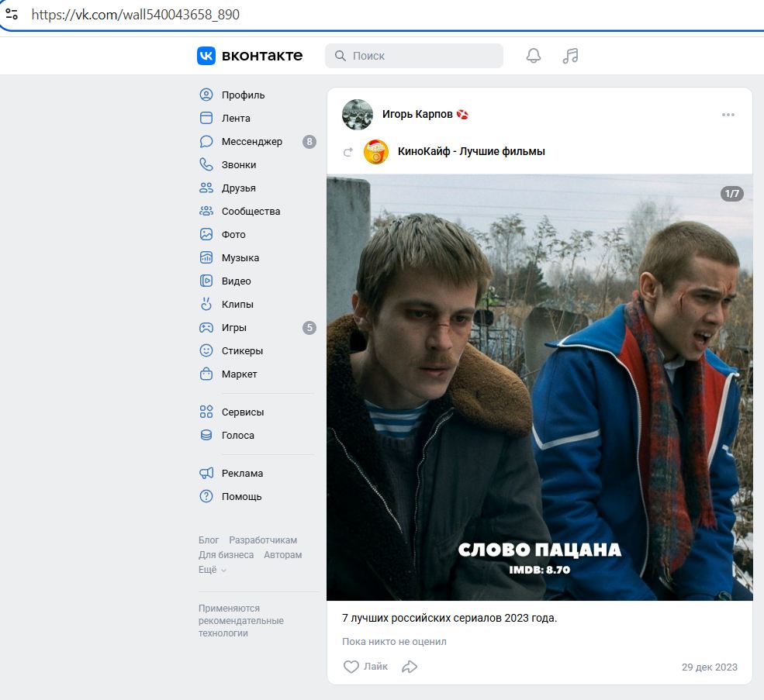
Task: Click the music notes icon in header
Action: coord(570,55)
